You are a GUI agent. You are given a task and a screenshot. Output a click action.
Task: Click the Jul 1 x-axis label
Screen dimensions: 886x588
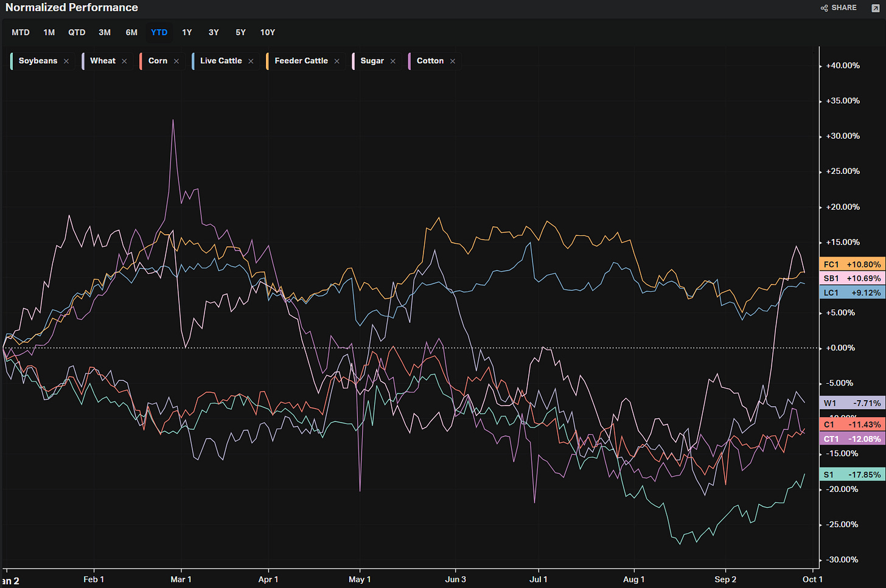tap(539, 579)
